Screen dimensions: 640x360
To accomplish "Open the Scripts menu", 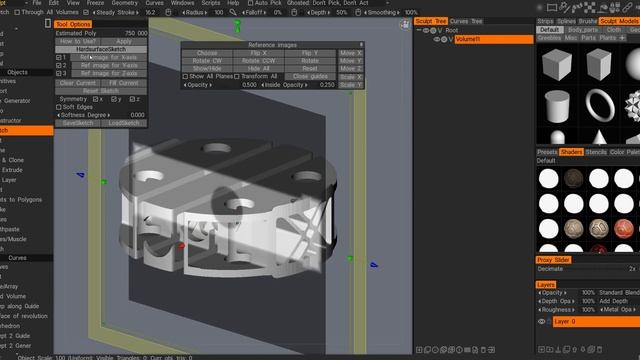I will [x=211, y=3].
